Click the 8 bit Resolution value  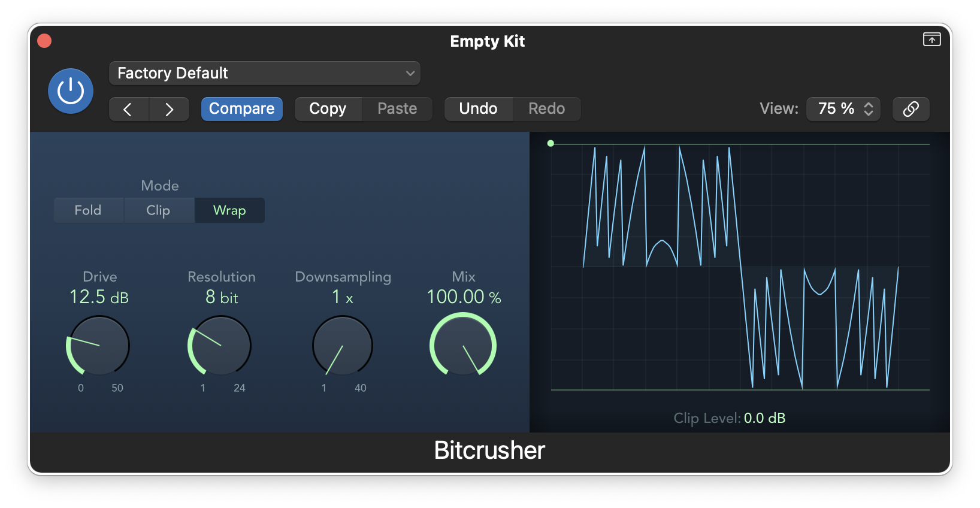(222, 297)
